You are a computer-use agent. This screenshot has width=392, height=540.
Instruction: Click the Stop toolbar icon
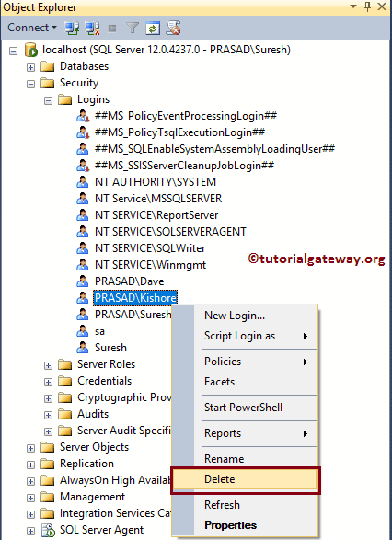112,29
